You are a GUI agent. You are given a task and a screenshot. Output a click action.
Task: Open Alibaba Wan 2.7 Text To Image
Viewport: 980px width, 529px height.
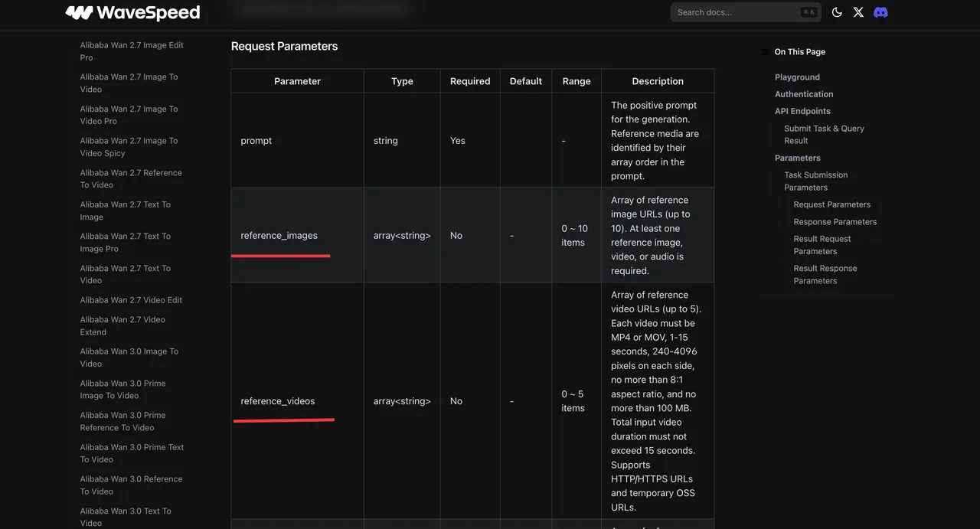coord(126,211)
